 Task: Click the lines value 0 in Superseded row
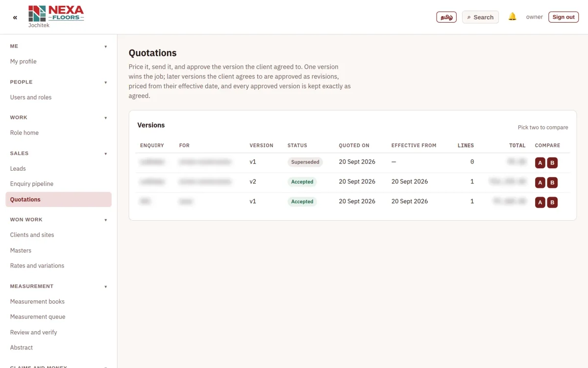pos(472,161)
